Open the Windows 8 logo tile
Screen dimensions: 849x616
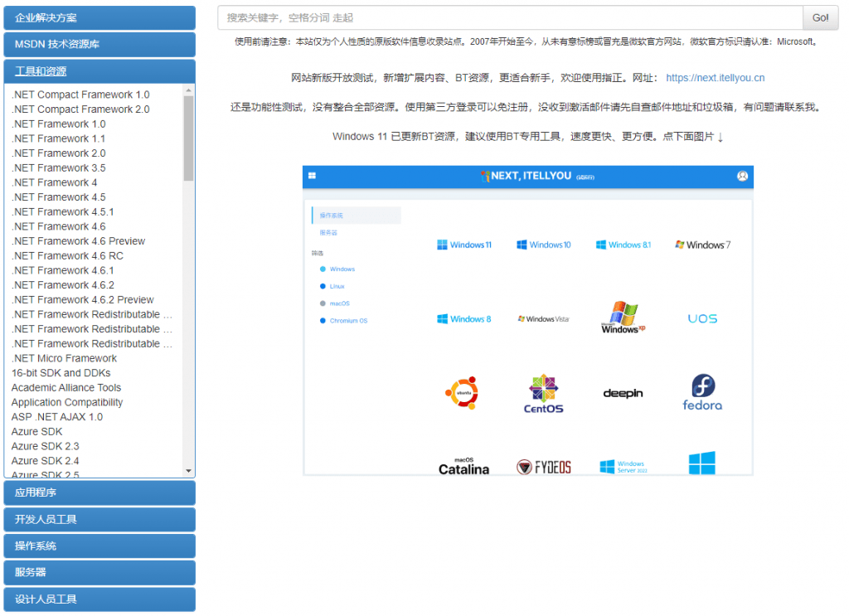pos(464,319)
